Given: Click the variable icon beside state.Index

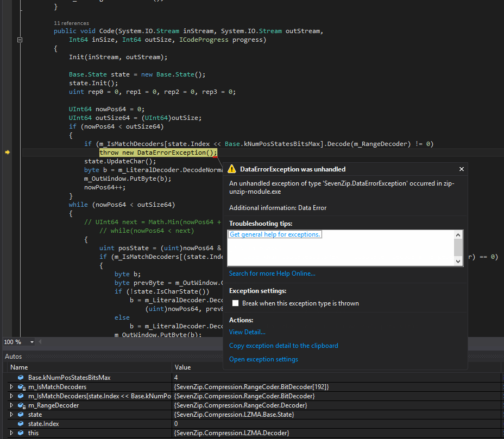Looking at the screenshot, I should click(x=21, y=424).
